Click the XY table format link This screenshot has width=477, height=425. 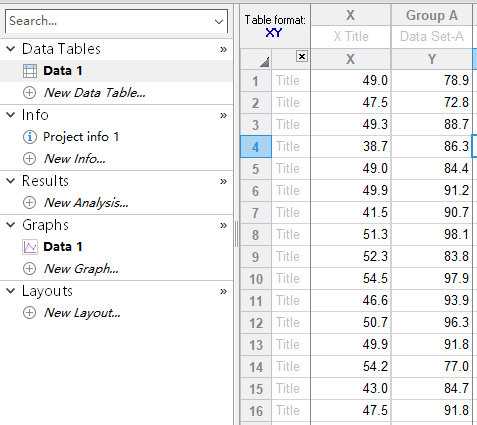(x=274, y=33)
